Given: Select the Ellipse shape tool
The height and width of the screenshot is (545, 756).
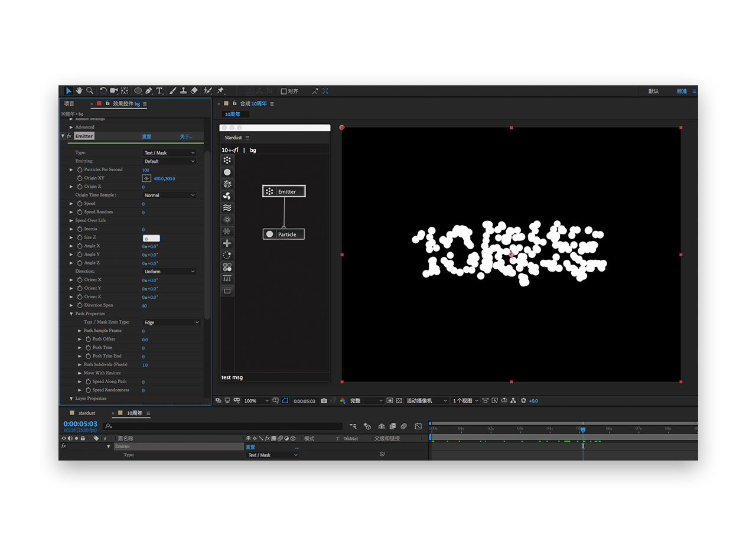Looking at the screenshot, I should (x=138, y=91).
